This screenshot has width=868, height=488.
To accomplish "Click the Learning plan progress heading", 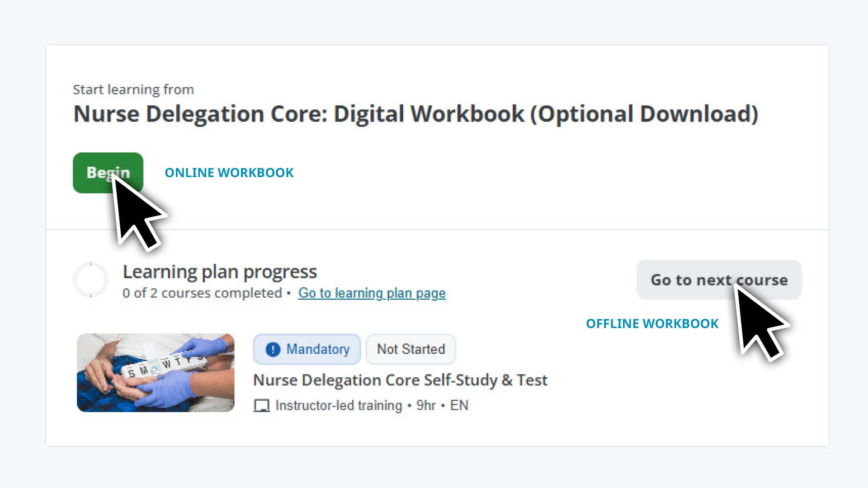I will (220, 271).
